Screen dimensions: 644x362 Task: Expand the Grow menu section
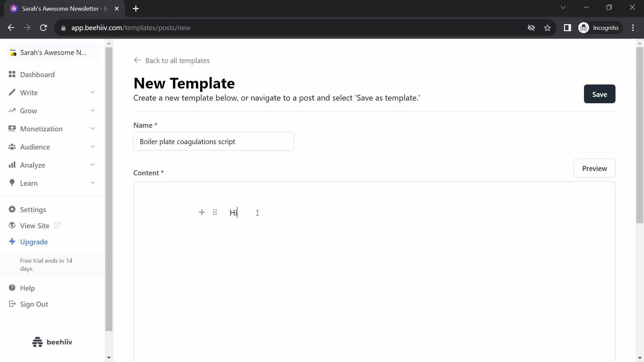[x=28, y=111]
